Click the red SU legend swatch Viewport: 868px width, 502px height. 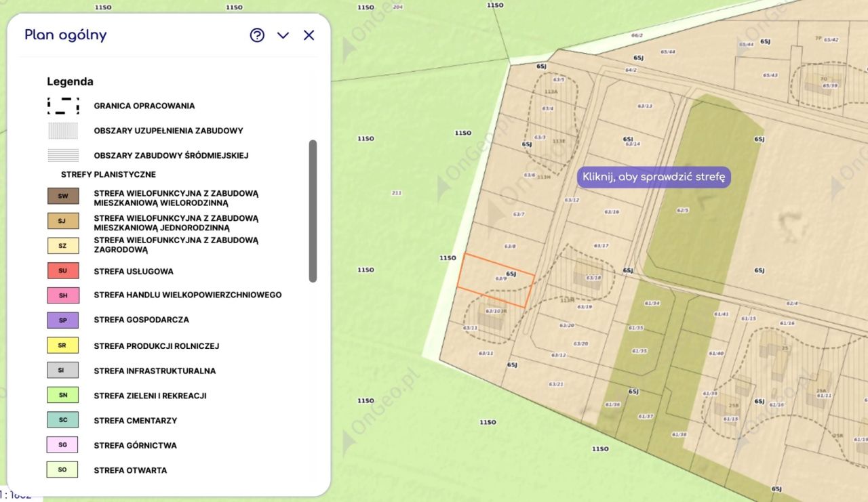[x=63, y=271]
